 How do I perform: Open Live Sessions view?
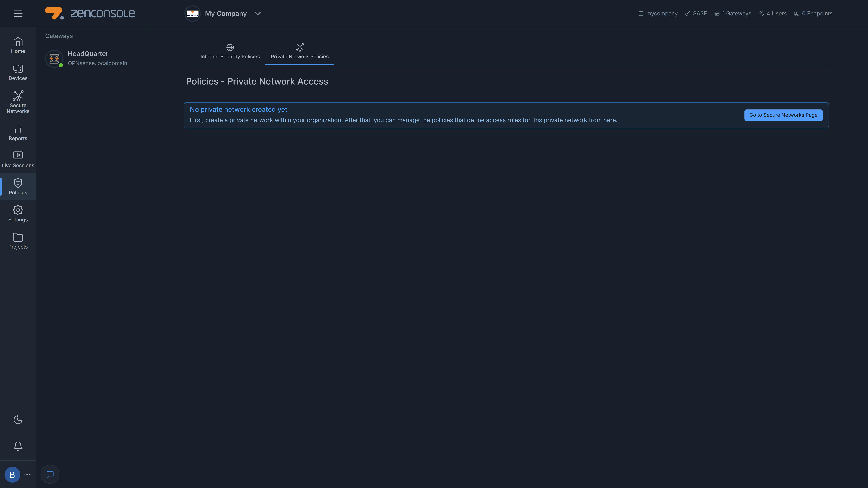(18, 160)
